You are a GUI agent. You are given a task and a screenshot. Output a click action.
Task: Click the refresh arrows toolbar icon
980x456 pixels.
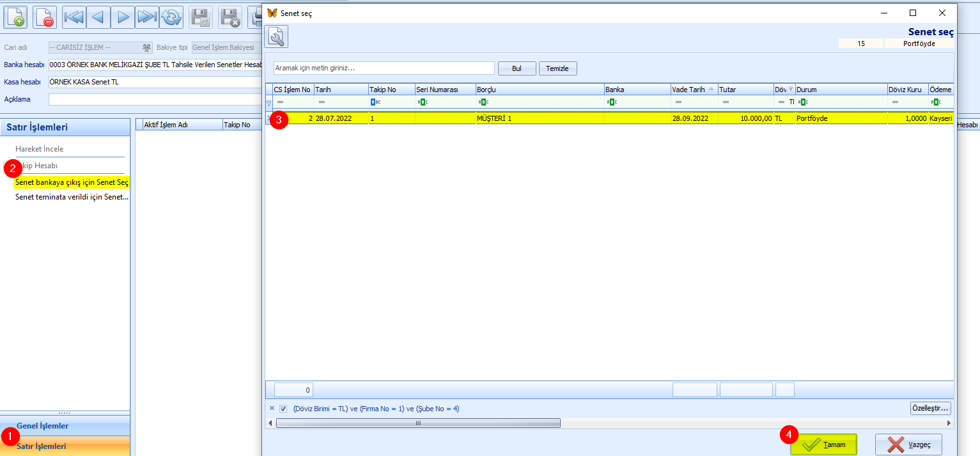pyautogui.click(x=171, y=17)
